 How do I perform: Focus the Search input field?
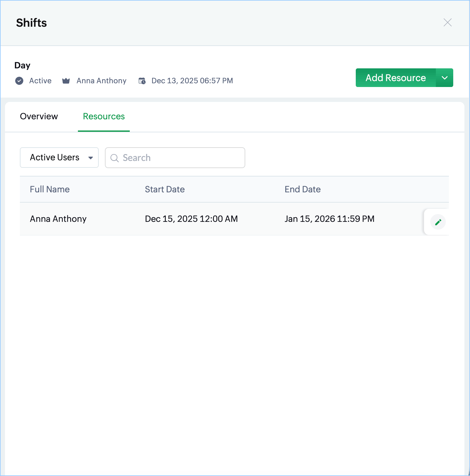pos(180,158)
